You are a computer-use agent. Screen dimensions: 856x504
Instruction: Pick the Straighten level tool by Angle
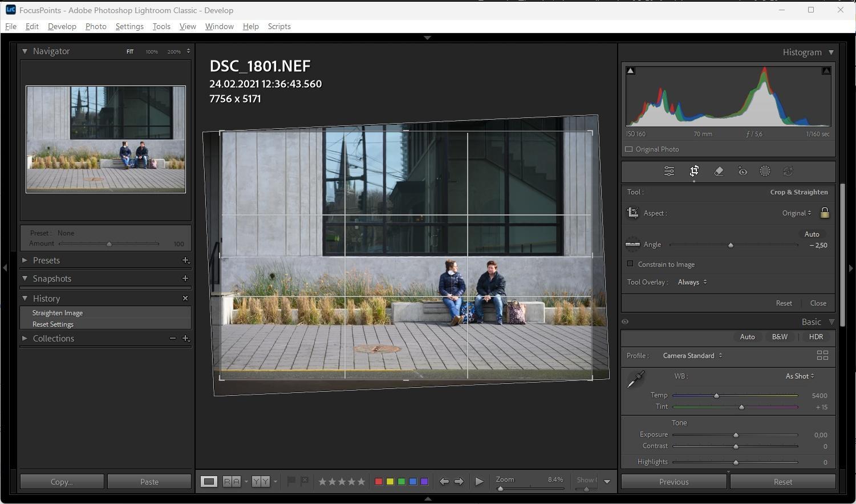[x=632, y=245]
